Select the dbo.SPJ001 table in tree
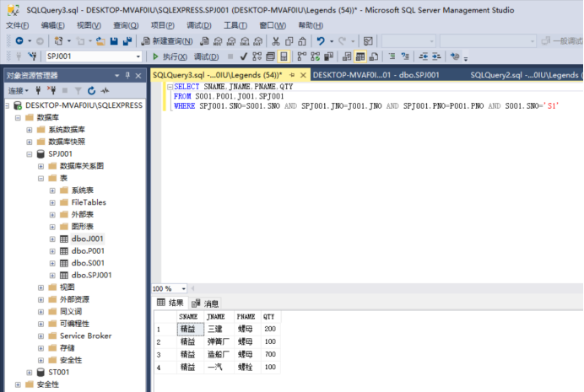Viewport: 584px width, 392px height. point(91,275)
